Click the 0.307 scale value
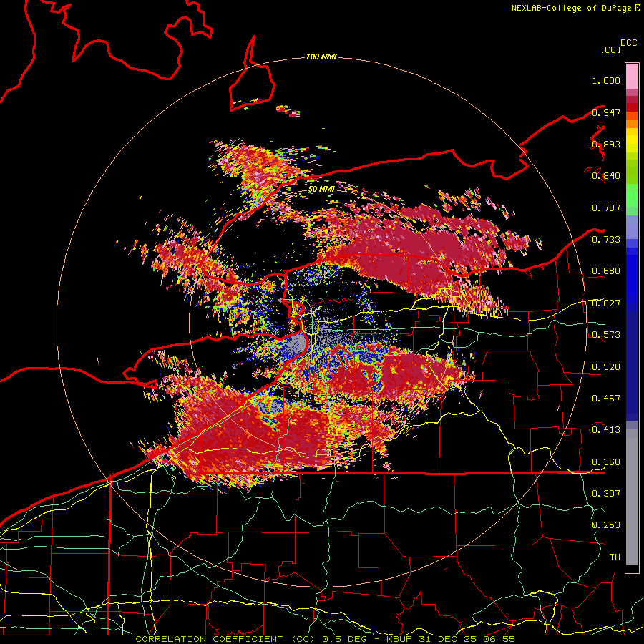 tap(606, 494)
